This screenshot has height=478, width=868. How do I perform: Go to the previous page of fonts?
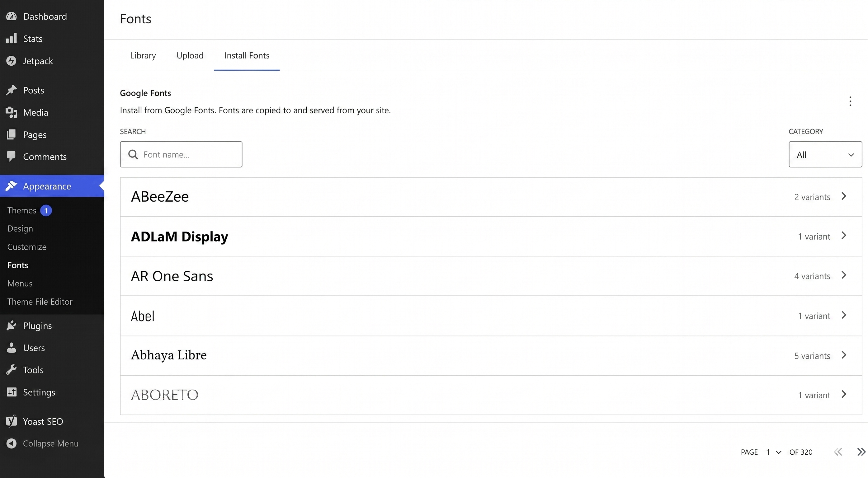click(838, 452)
